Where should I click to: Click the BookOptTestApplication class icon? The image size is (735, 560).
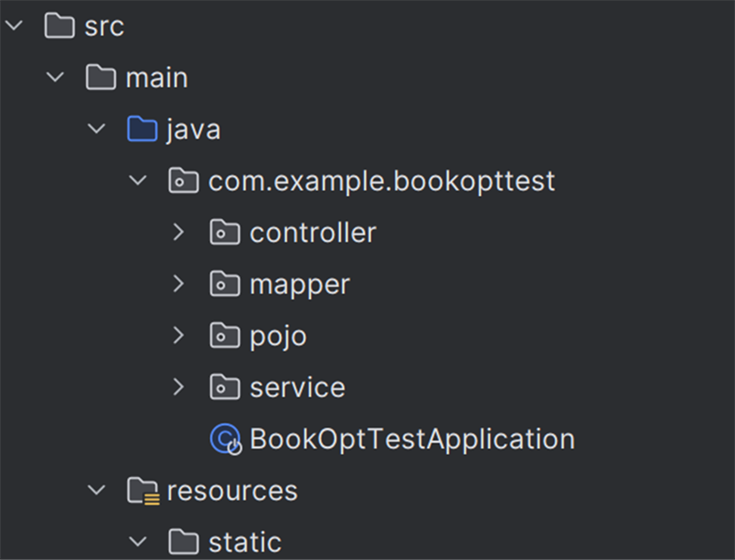pos(226,439)
